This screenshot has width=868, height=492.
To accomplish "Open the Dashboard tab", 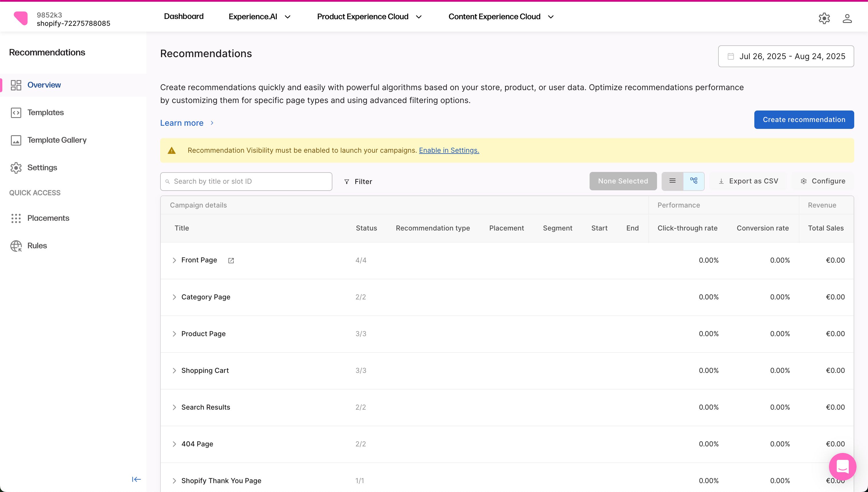I will pos(183,17).
